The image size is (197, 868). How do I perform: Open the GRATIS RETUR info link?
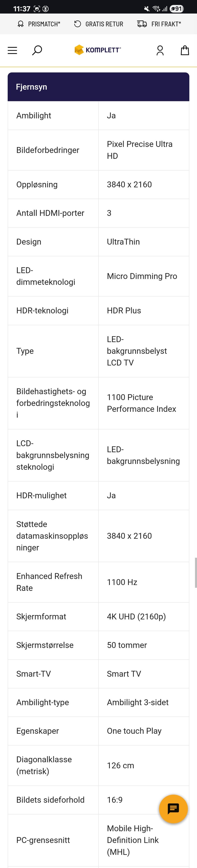[x=104, y=24]
